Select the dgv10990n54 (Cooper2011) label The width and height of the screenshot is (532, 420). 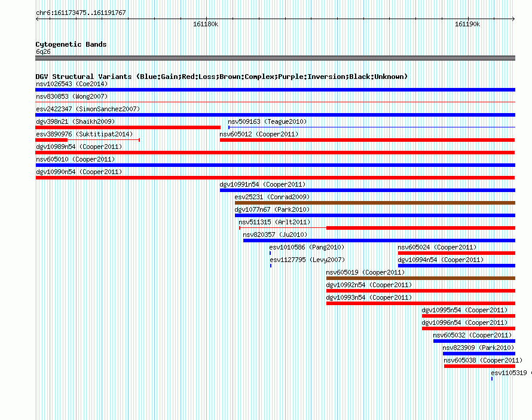(79, 172)
